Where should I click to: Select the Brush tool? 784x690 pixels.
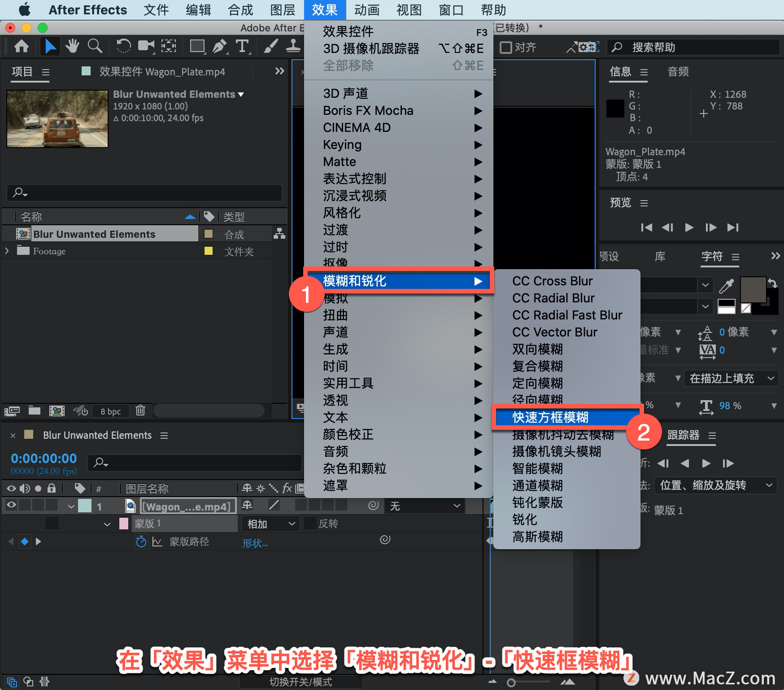point(270,46)
